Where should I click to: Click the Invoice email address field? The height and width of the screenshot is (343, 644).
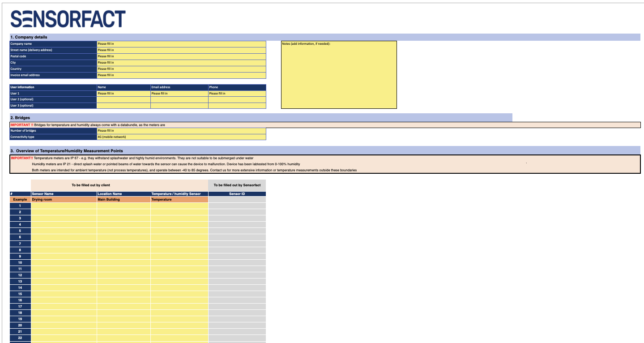pyautogui.click(x=181, y=75)
